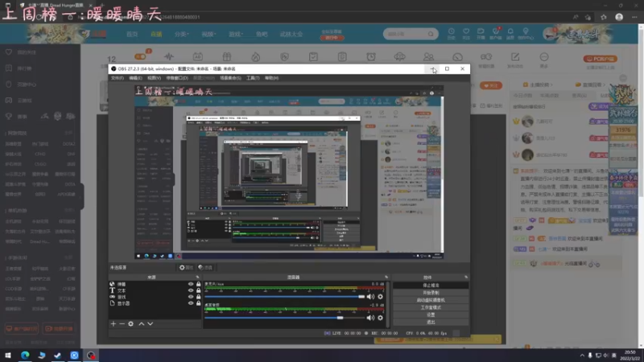Open the 视图(V) menu in OBS

(x=154, y=78)
